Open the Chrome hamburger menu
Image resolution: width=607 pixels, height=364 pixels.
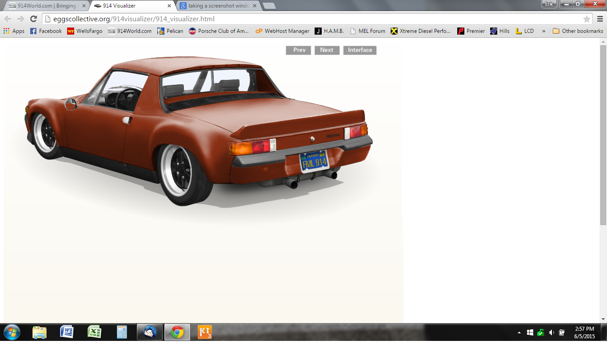(x=600, y=19)
